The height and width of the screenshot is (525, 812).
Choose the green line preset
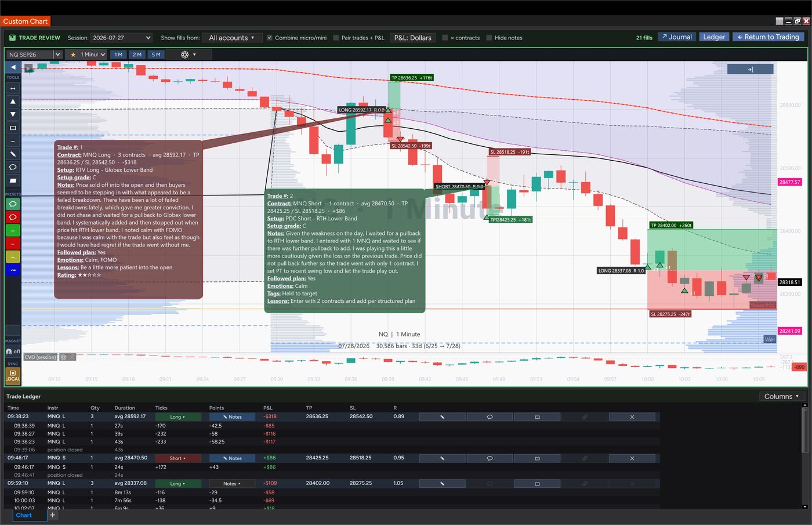(x=13, y=230)
